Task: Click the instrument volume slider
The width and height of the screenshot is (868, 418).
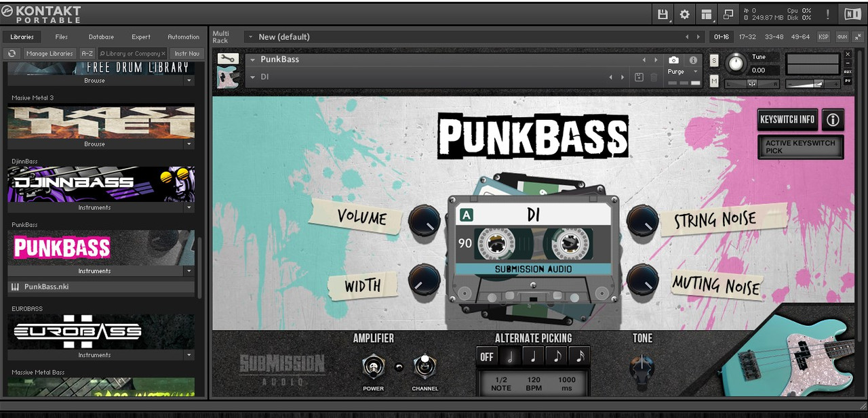Action: coord(812,83)
